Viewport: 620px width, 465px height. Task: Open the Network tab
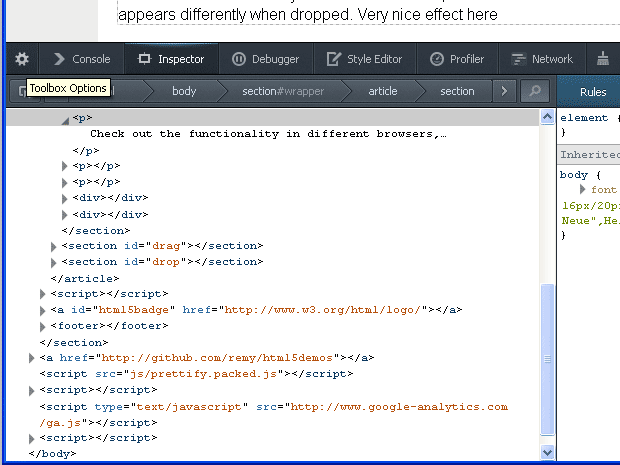point(542,59)
